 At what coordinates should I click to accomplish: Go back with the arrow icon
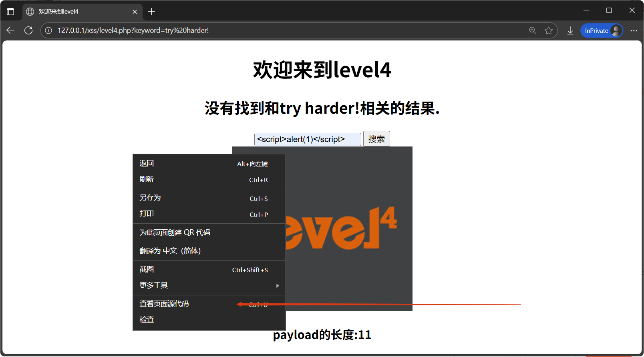(10, 30)
